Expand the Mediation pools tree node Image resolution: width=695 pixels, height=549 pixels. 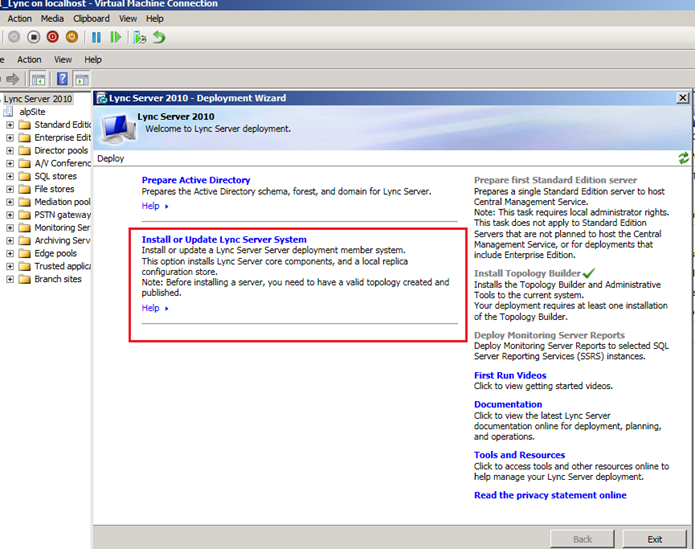pos(10,202)
